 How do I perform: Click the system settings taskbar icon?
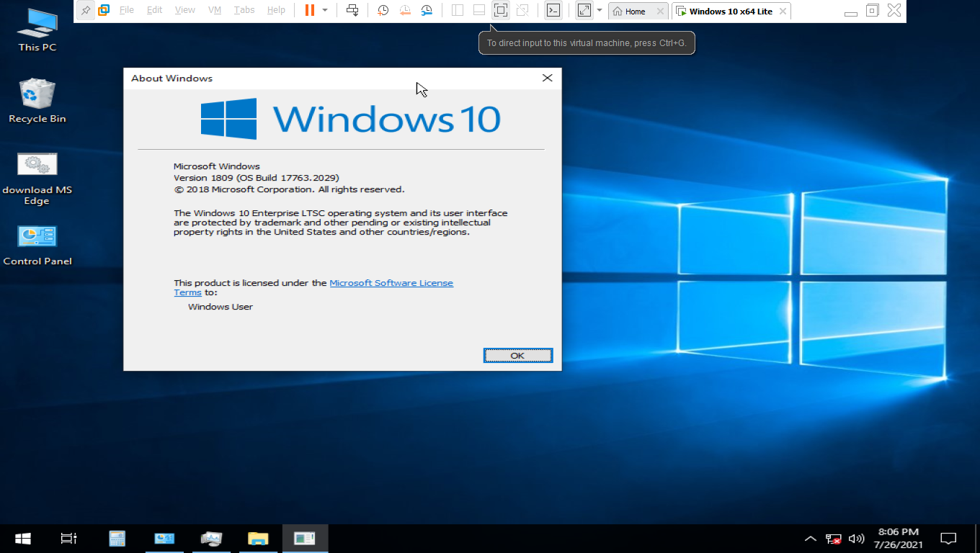click(x=211, y=539)
